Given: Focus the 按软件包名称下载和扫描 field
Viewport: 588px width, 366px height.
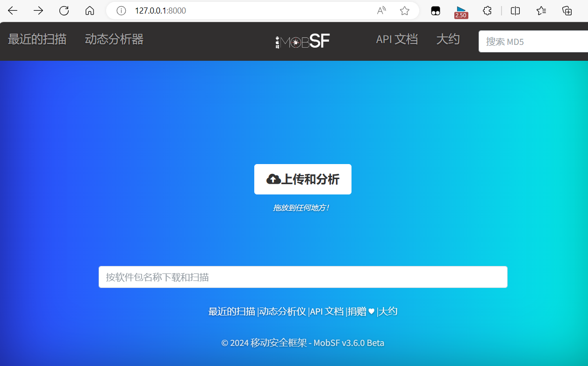Looking at the screenshot, I should pyautogui.click(x=303, y=277).
